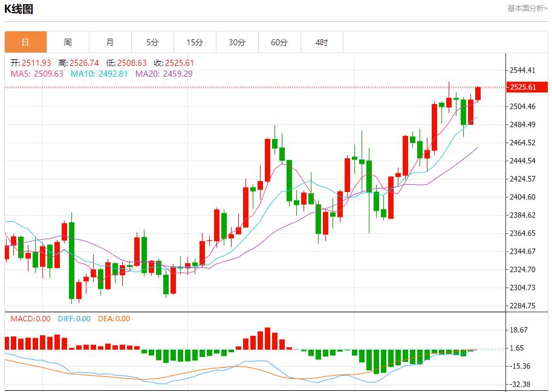The width and height of the screenshot is (552, 392).
Task: Show the 60分 interval chart
Action: (x=279, y=42)
